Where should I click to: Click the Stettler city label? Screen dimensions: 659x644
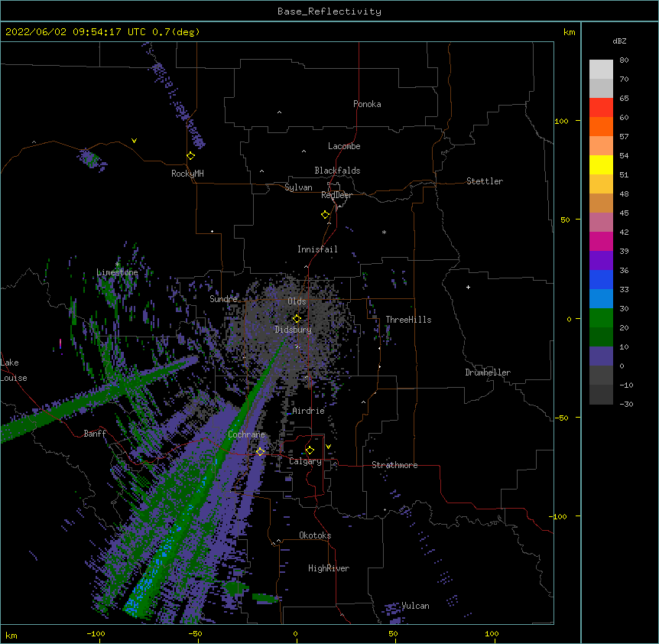pos(485,181)
